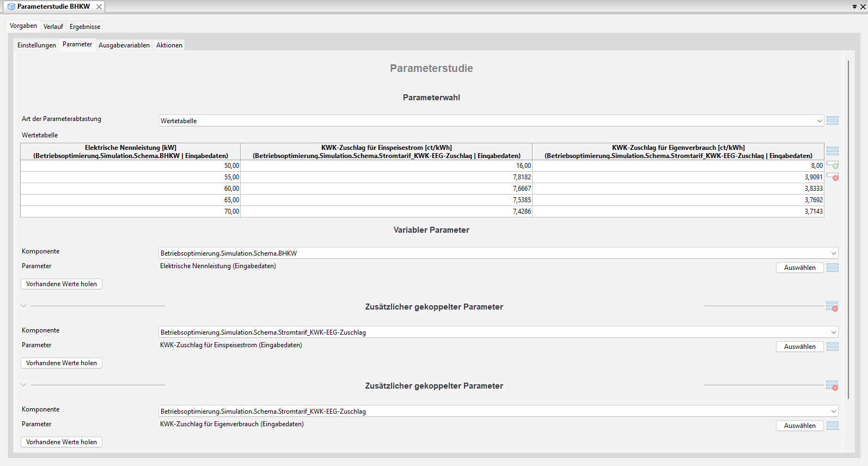Click the add table row icon
Screen dimensions: 868x466
(833, 165)
